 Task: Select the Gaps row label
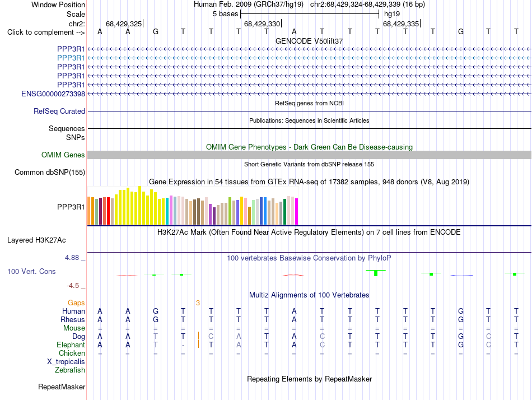[x=76, y=303]
